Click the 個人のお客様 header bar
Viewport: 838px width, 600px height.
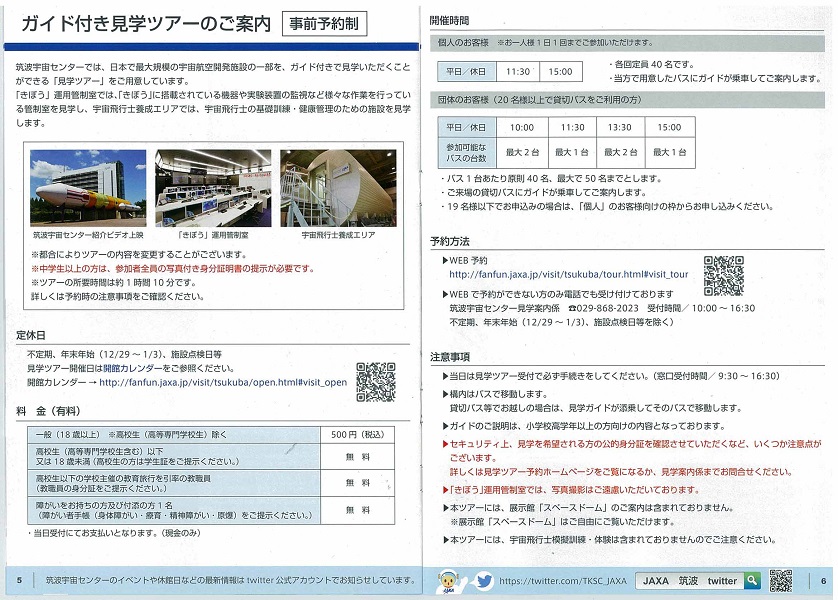627,43
